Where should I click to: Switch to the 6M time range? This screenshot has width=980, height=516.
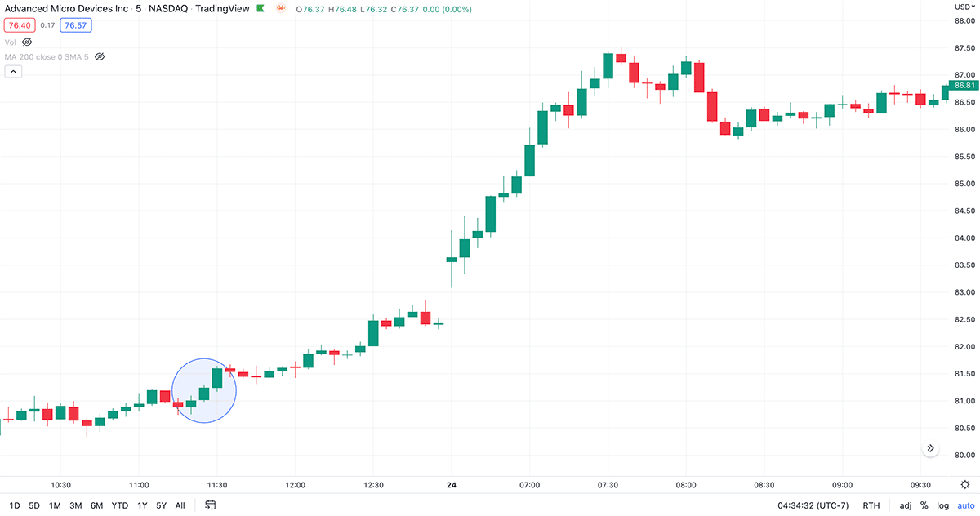coord(96,505)
